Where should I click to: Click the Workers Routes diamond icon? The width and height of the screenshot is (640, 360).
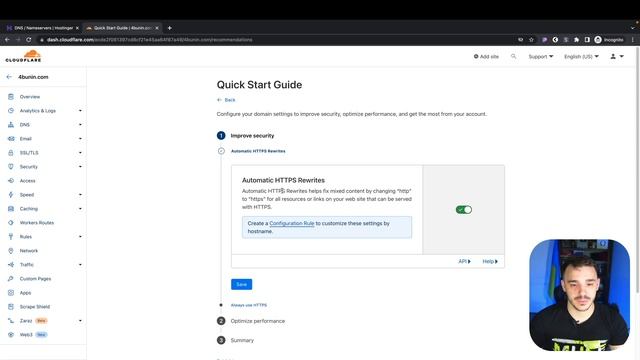tap(11, 222)
